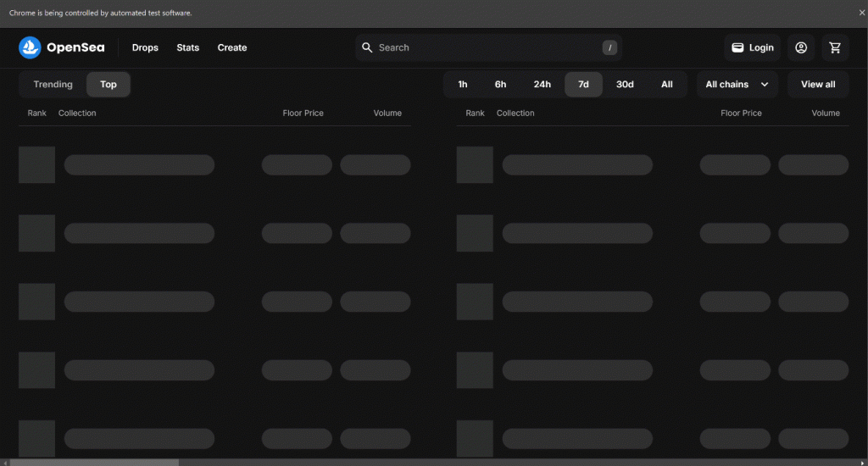Select the 30d time range

[x=625, y=85]
